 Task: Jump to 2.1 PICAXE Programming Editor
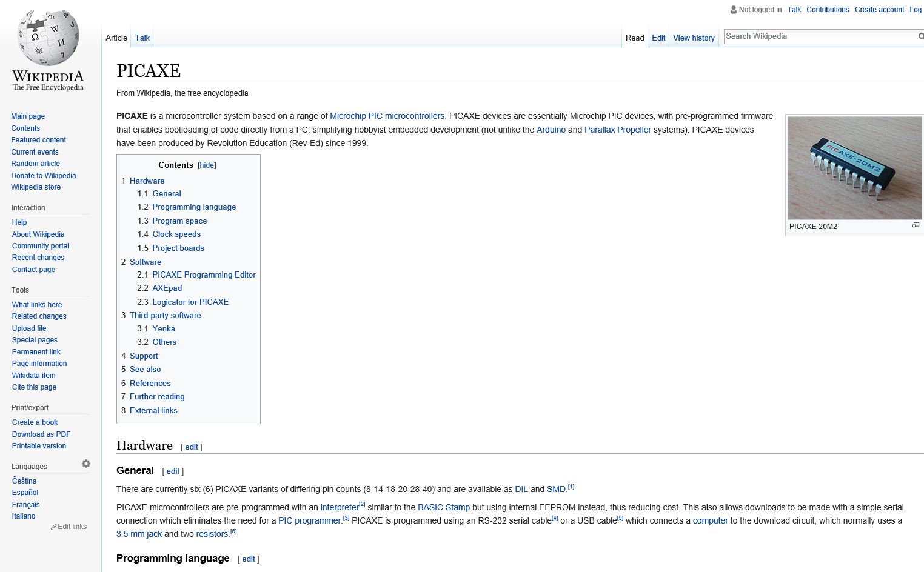(196, 274)
